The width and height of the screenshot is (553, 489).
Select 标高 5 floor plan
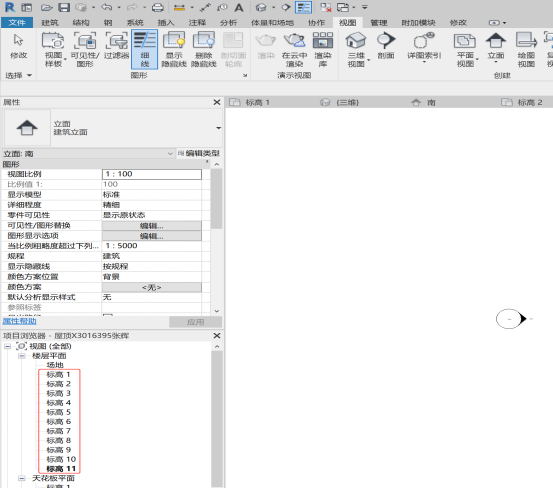59,412
